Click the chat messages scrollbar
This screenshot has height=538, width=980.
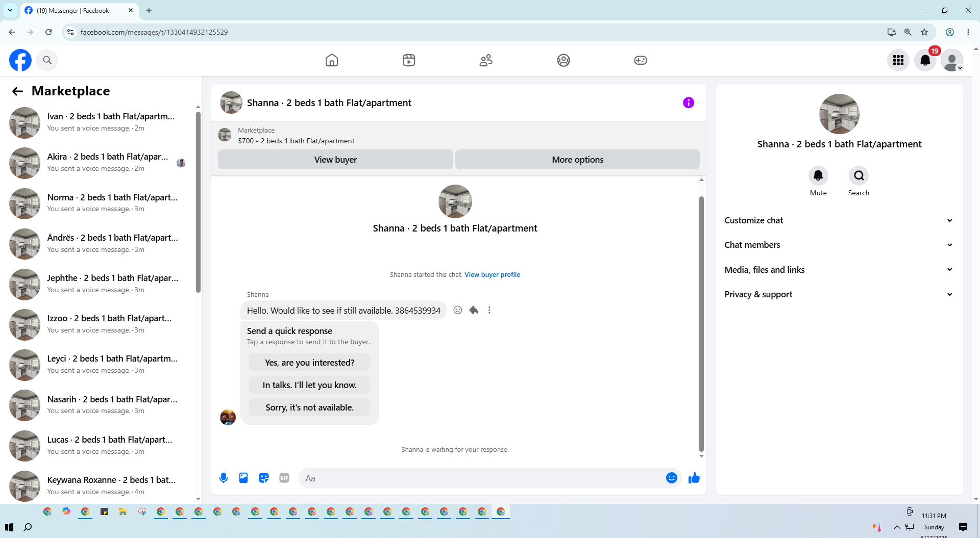(701, 323)
